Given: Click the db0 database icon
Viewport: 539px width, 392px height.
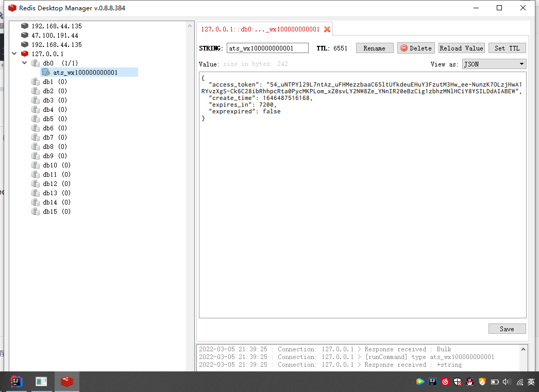Looking at the screenshot, I should point(36,63).
